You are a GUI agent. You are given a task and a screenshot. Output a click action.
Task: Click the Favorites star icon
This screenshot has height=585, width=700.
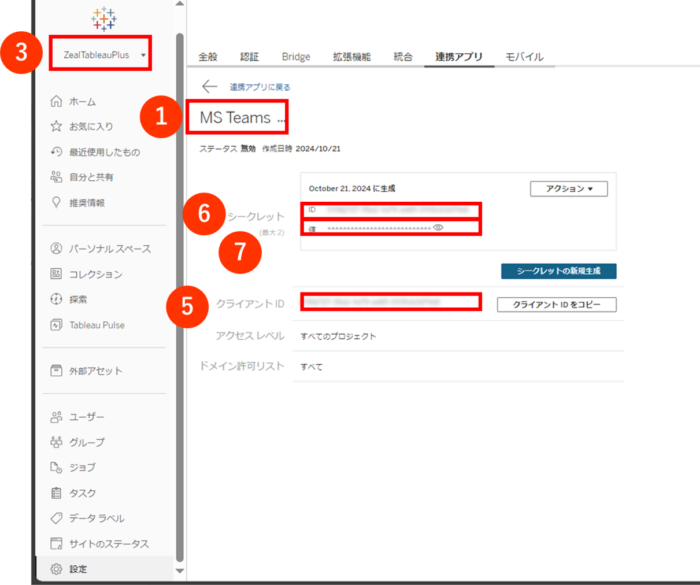tap(56, 126)
